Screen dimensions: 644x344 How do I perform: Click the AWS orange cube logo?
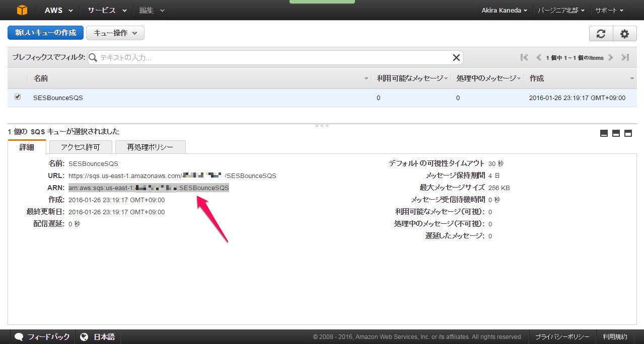(x=21, y=10)
